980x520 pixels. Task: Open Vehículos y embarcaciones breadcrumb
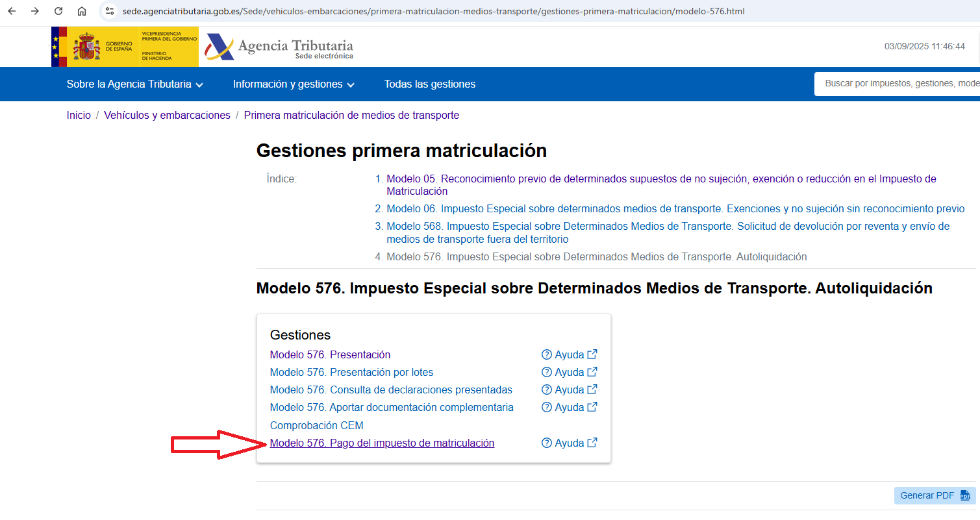pos(167,116)
